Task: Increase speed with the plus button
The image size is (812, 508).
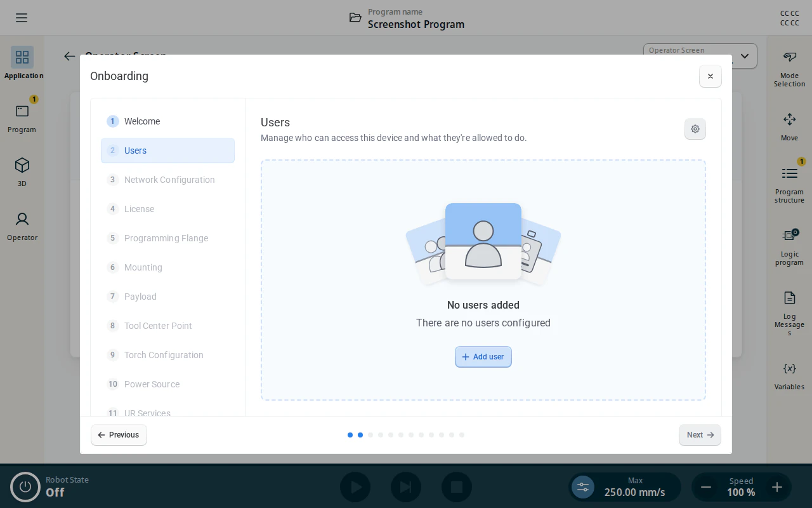Action: point(777,487)
